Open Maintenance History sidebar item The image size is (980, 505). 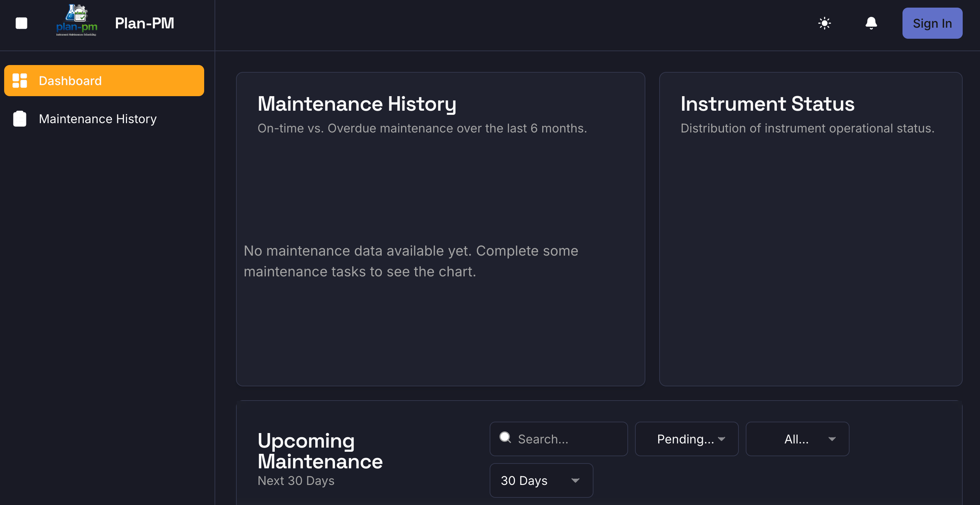pyautogui.click(x=97, y=119)
